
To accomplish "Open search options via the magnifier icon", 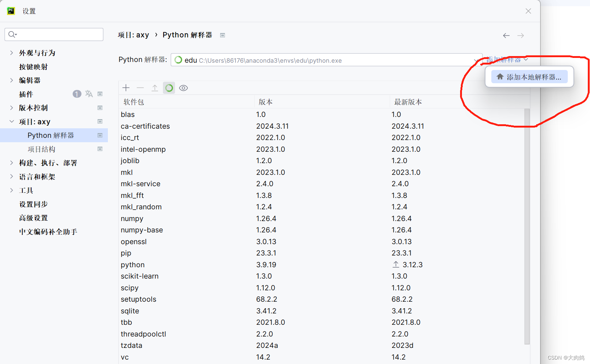I will click(12, 34).
